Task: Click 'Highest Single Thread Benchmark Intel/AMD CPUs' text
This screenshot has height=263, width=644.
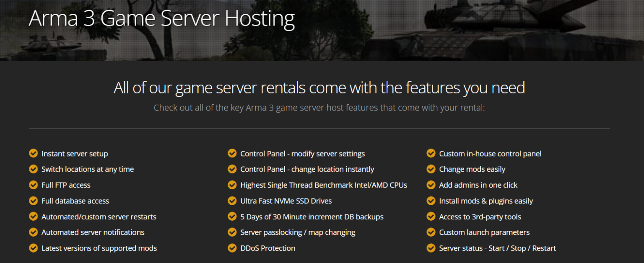Action: (323, 185)
